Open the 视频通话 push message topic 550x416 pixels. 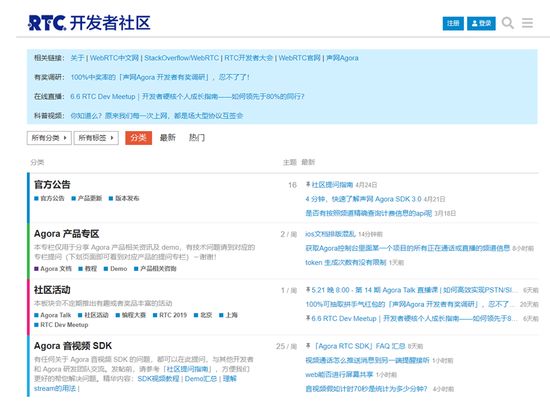[367, 360]
